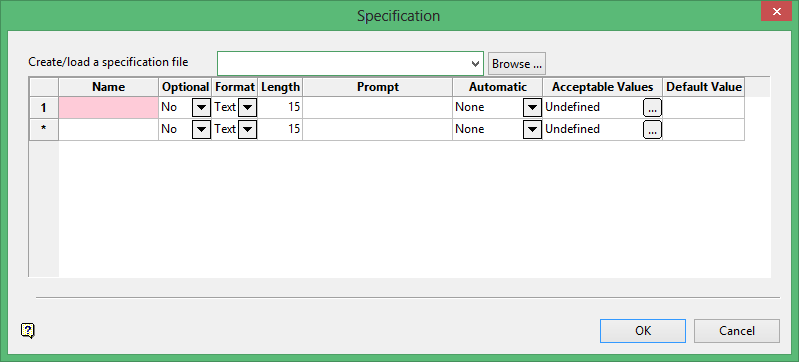Open Acceptable Values ellipsis in new row
Viewport: 799px width, 362px height.
tap(652, 130)
